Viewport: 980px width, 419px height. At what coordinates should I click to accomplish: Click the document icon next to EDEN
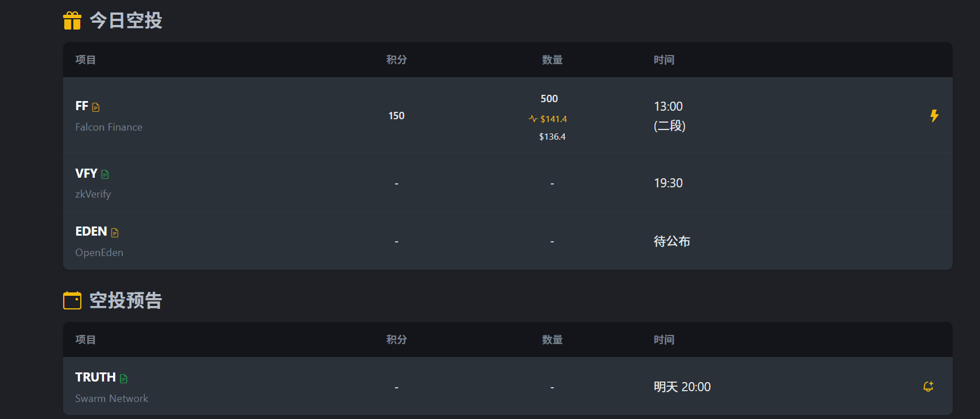115,232
